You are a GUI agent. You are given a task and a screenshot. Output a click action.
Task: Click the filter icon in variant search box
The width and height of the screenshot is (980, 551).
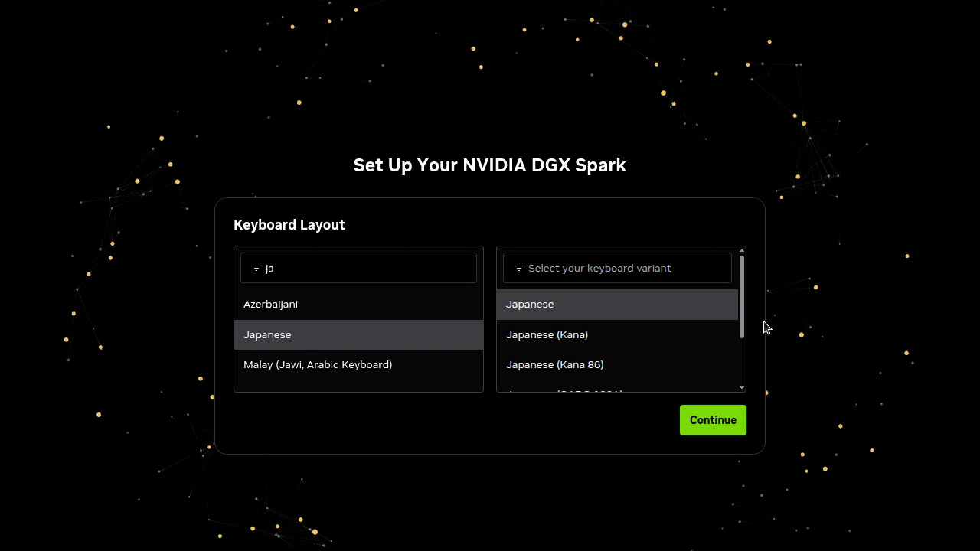click(519, 269)
